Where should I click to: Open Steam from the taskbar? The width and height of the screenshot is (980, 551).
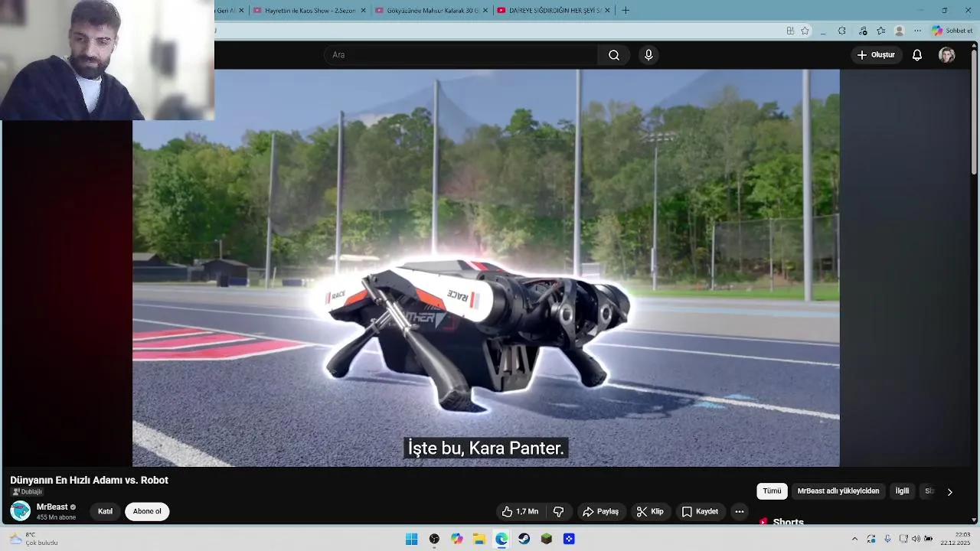point(524,539)
